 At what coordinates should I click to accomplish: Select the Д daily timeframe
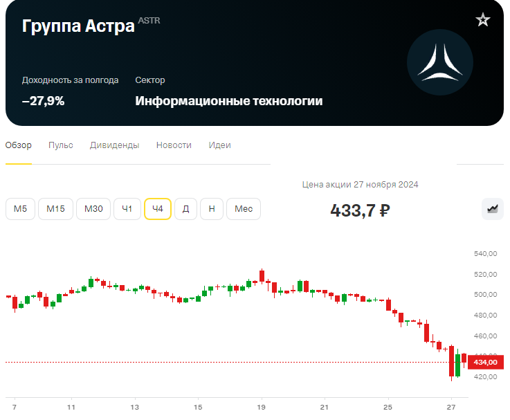pyautogui.click(x=185, y=209)
